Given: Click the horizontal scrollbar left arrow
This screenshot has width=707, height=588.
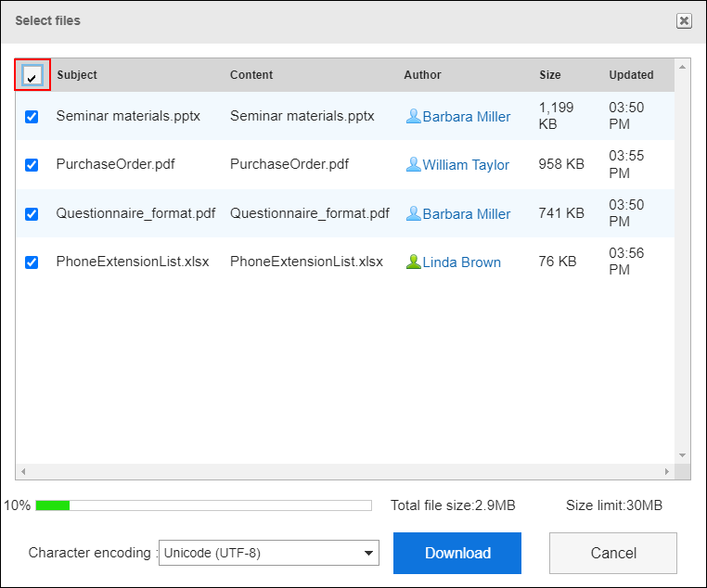Looking at the screenshot, I should [23, 472].
